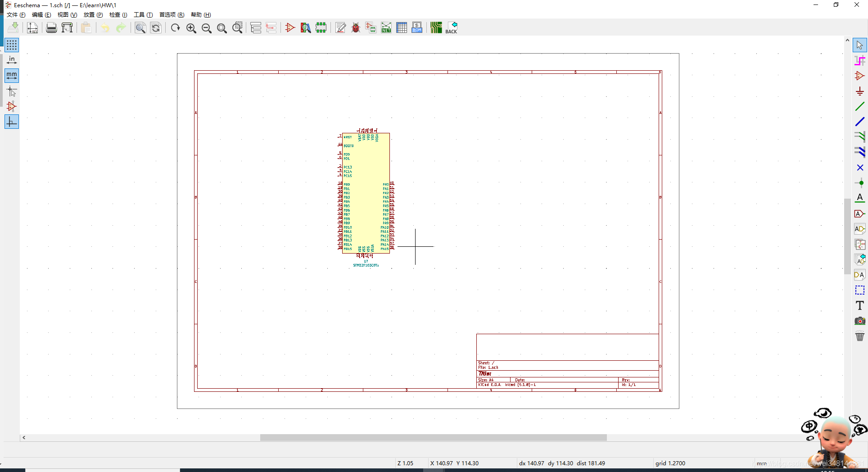Expand the 工具 (T) menu

tap(143, 15)
